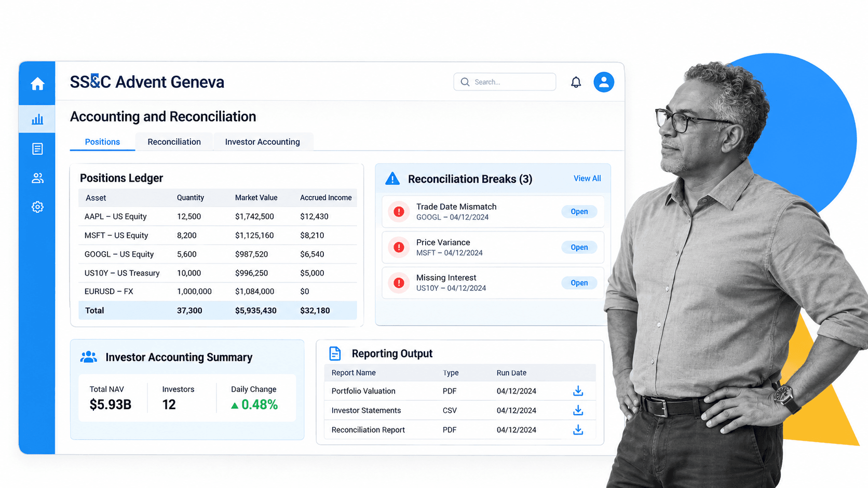Click the Investor Accounting Summary people icon
868x488 pixels.
tap(89, 357)
